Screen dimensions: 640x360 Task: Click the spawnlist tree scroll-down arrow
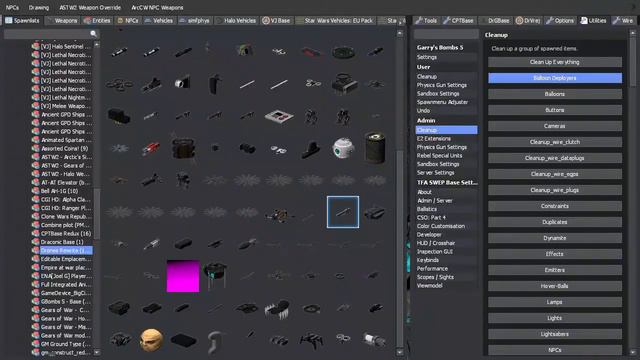coord(97,352)
